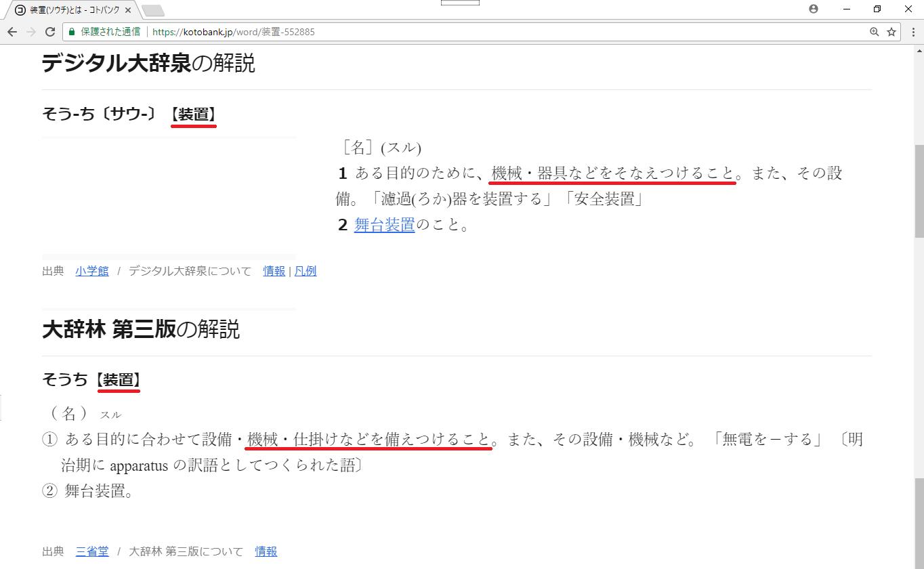Image resolution: width=924 pixels, height=569 pixels.
Task: Bookmark this page with the star icon
Action: [891, 32]
